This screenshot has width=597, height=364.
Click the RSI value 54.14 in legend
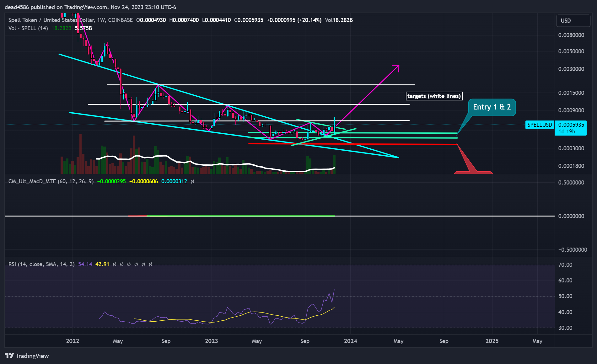click(x=85, y=264)
